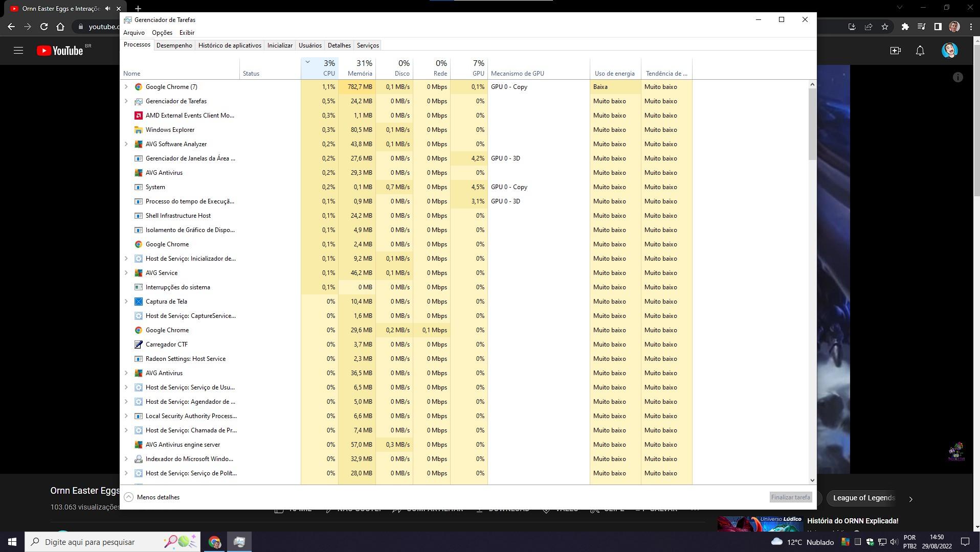
Task: Open the YouTube hamburger guide menu
Action: coord(18,51)
